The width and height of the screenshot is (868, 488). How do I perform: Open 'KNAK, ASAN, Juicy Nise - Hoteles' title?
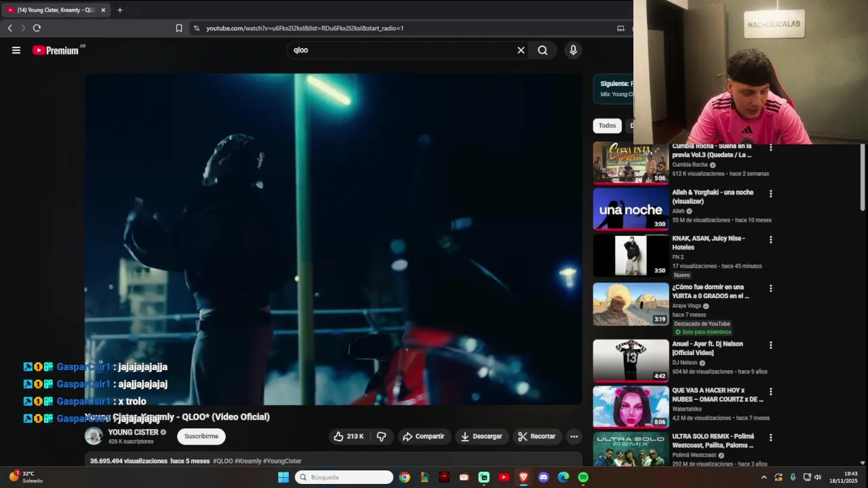point(709,243)
